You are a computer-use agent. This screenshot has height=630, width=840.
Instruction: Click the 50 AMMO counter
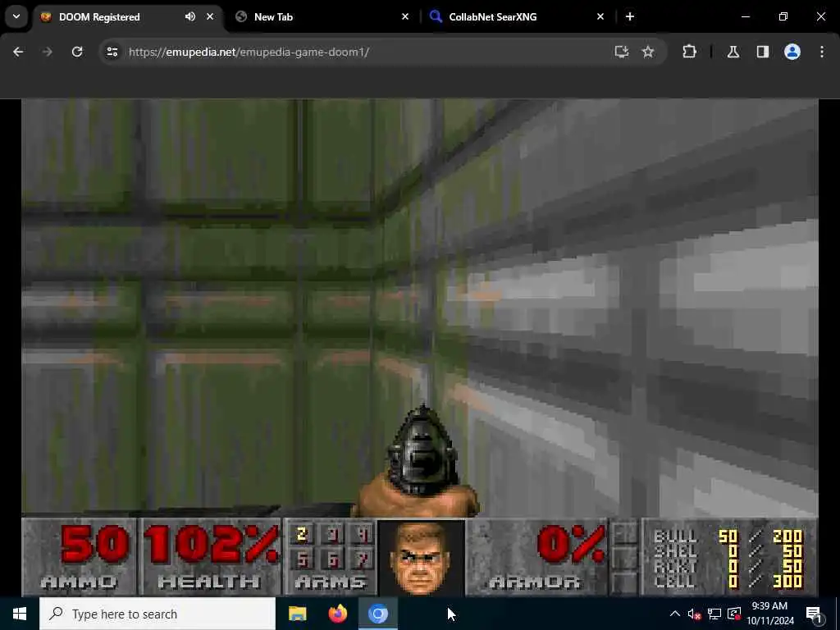[x=95, y=545]
